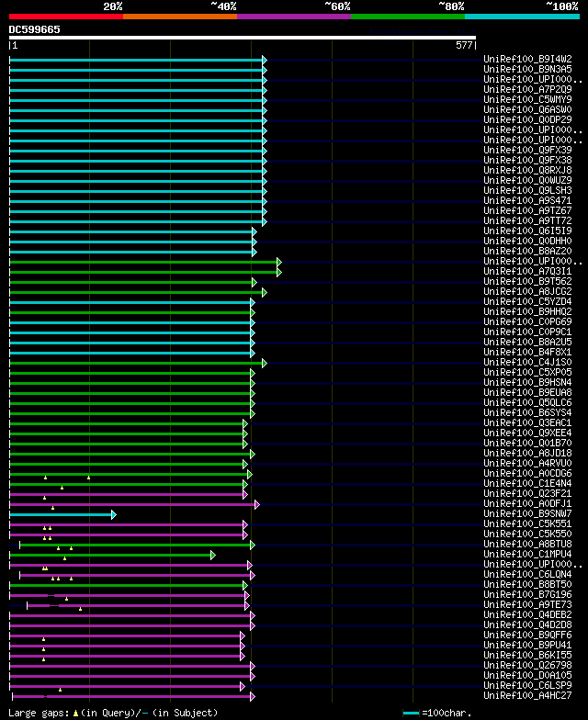
Task: Select hit label UniRef100_A7Q3I1
Action: click(x=527, y=272)
